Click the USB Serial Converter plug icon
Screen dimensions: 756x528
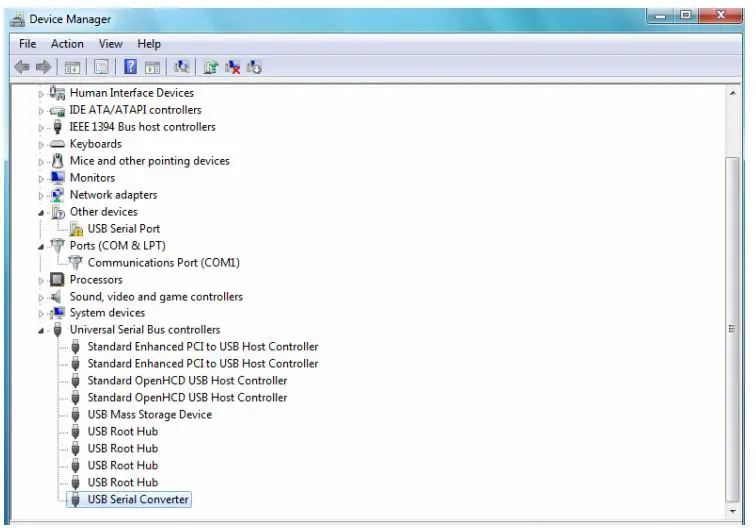75,500
